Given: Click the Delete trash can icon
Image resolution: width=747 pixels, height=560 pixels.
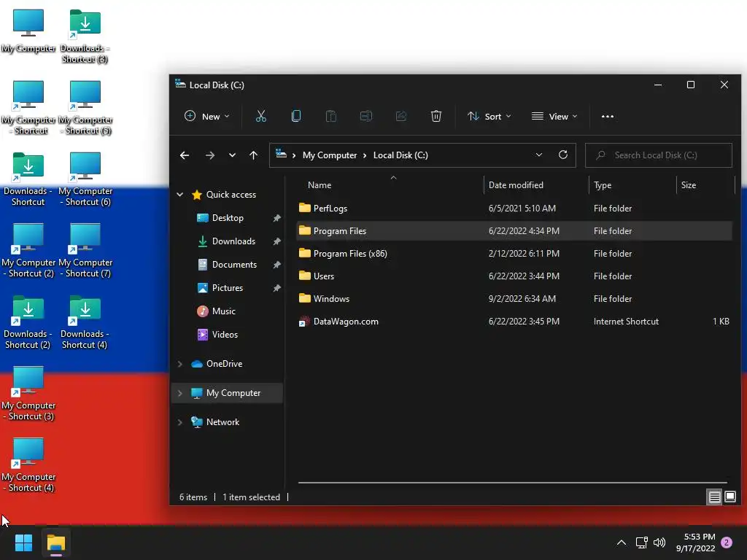Looking at the screenshot, I should click(436, 116).
